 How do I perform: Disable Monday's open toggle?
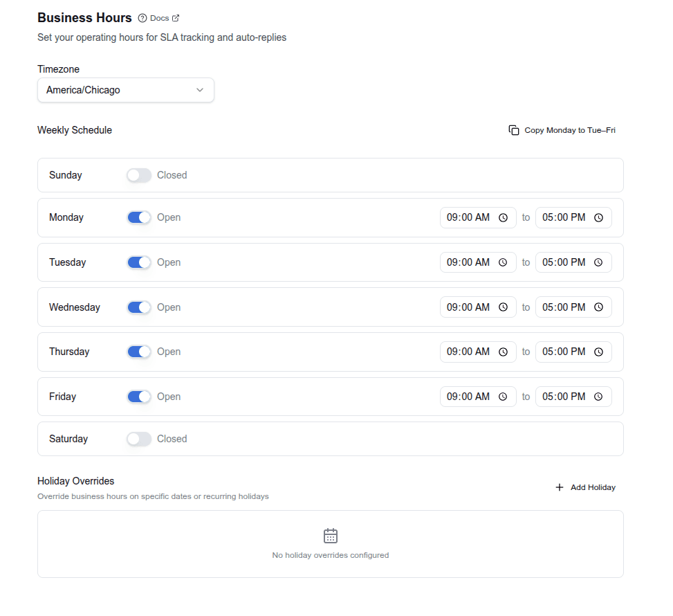pos(138,217)
